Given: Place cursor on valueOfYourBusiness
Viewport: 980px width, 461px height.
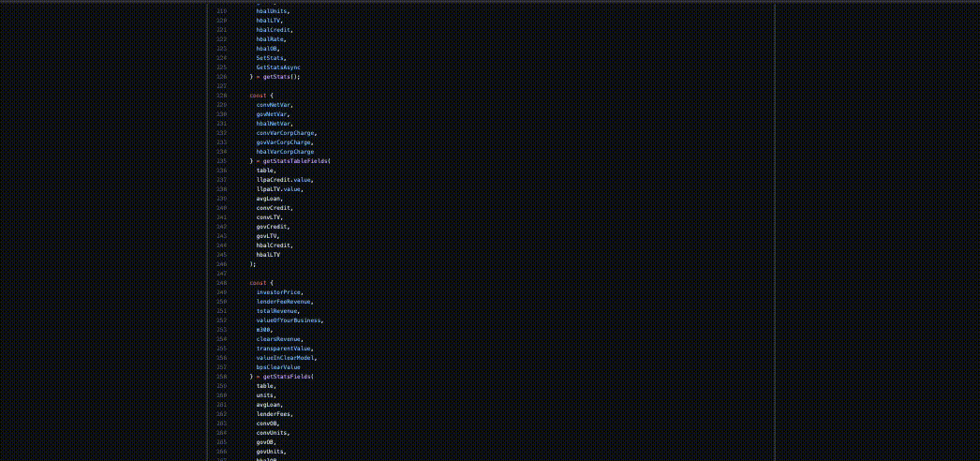Looking at the screenshot, I should click(x=289, y=320).
